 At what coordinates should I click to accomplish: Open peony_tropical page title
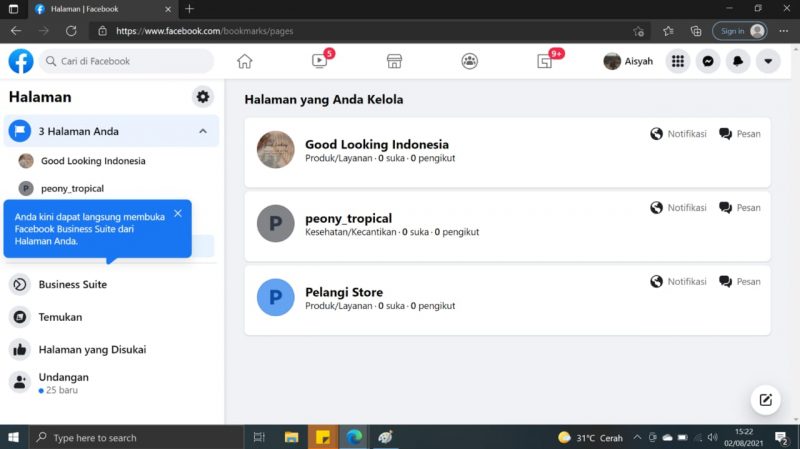click(x=348, y=218)
